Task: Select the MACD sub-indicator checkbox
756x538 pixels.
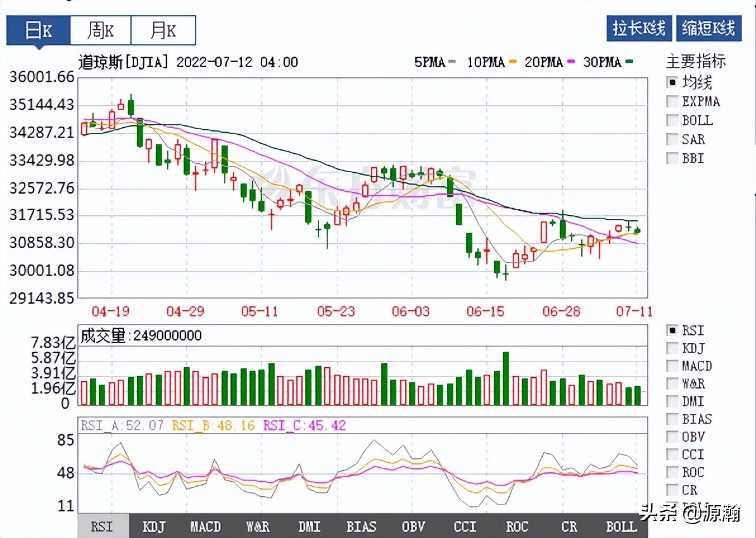Action: [672, 366]
